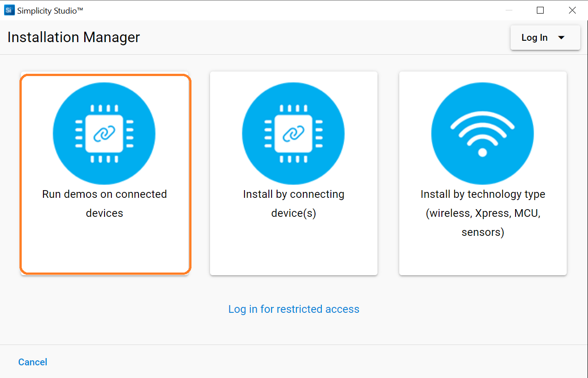Click the '(wireless, Xpress, MCU, sensors)' text

(483, 213)
